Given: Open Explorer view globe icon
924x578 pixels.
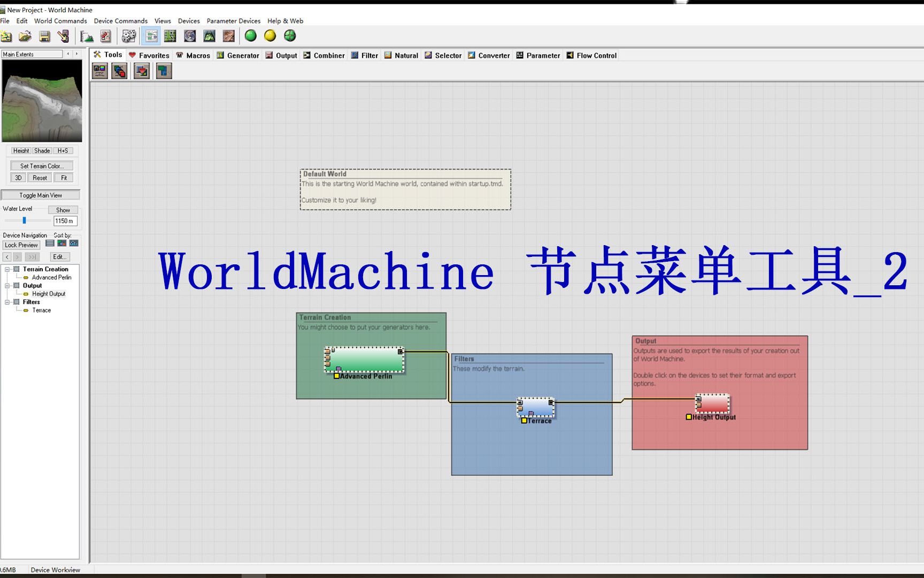Looking at the screenshot, I should pos(190,36).
